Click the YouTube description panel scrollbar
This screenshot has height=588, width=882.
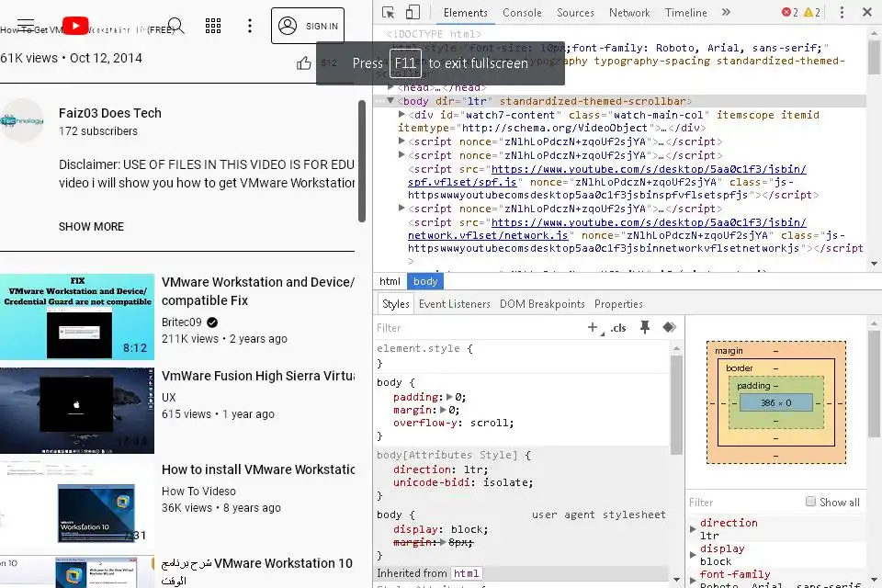point(362,162)
